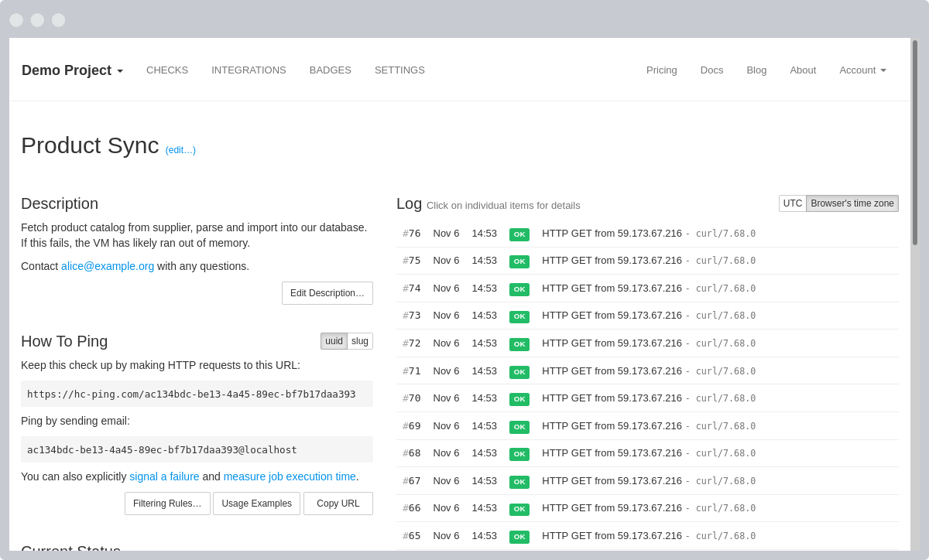
Task: Click the Edit Description… button
Action: [327, 293]
